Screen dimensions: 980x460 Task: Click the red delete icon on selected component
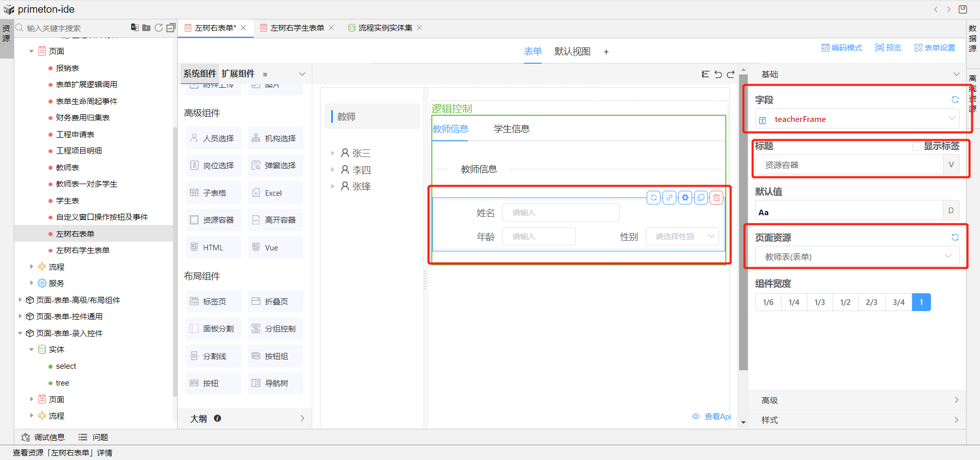pos(717,197)
